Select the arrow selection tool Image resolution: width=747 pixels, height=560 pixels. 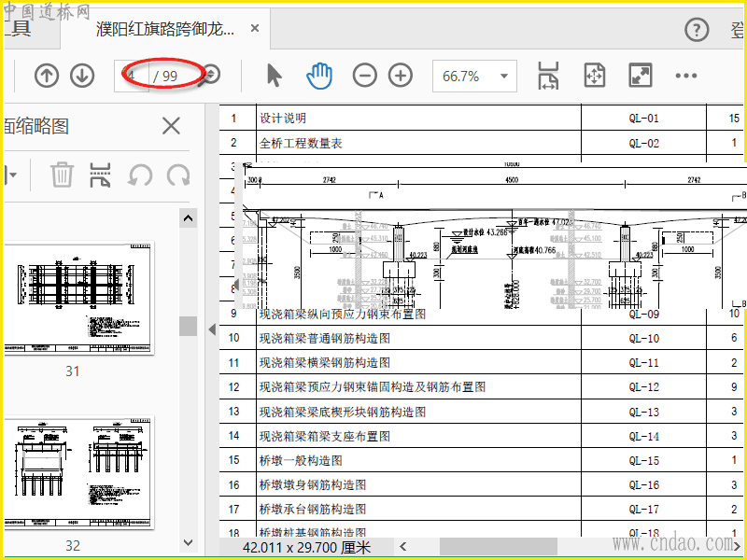click(x=274, y=76)
